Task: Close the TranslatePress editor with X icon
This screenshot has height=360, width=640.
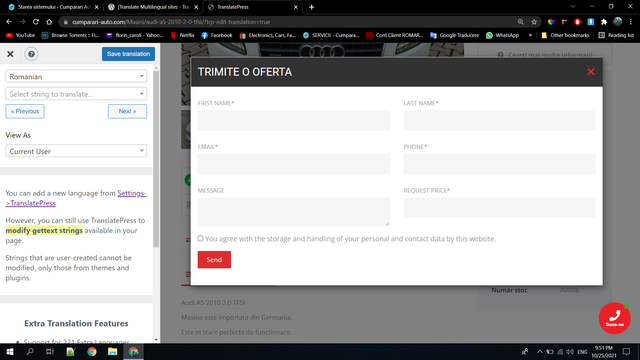Action: (x=10, y=54)
